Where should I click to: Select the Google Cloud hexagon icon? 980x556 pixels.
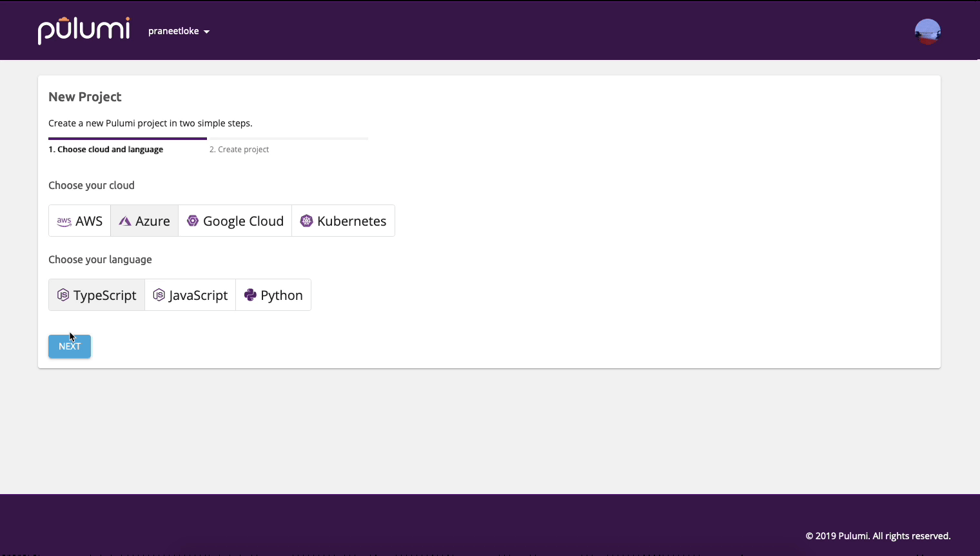(192, 221)
